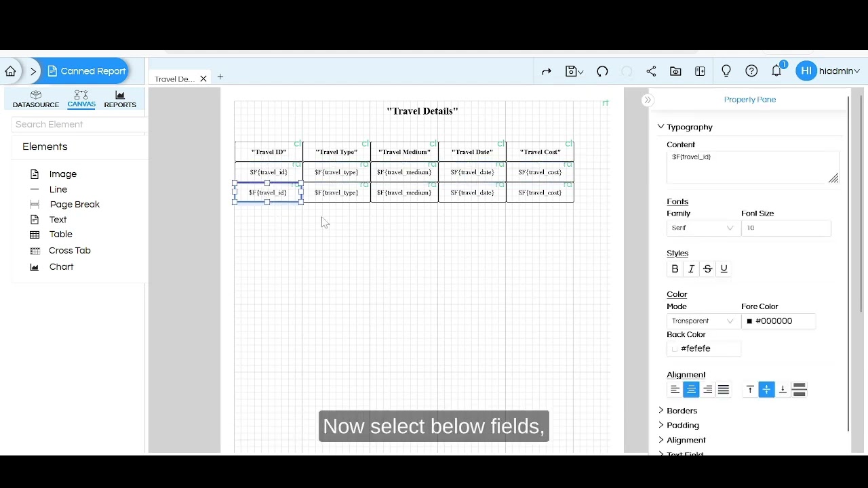Image resolution: width=868 pixels, height=488 pixels.
Task: Click the Canned Report button
Action: tap(86, 71)
